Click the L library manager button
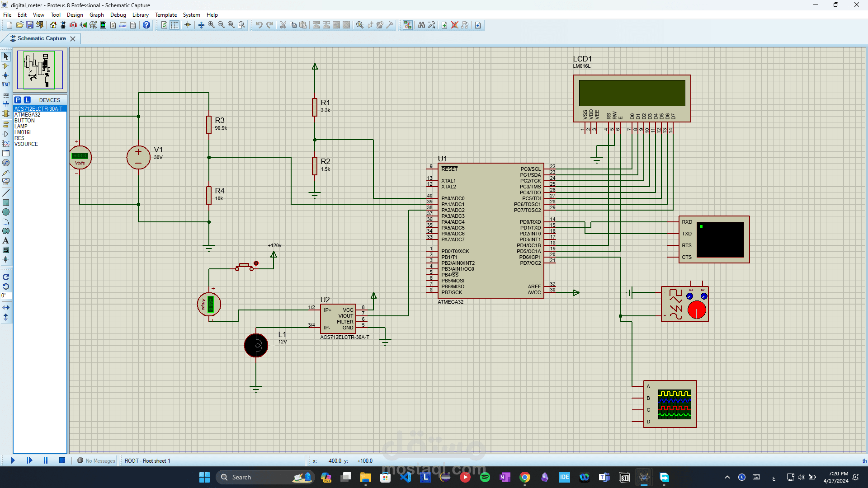Viewport: 868px width, 488px height. pos(27,100)
